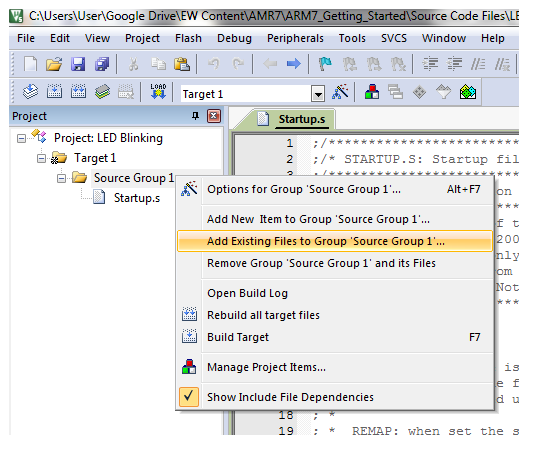The height and width of the screenshot is (456, 537).
Task: Open the Window menu
Action: [444, 38]
